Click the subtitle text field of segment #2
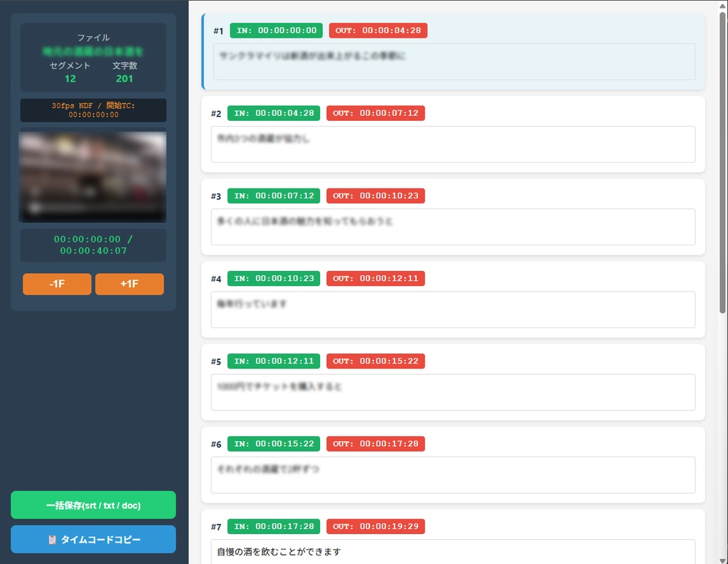The width and height of the screenshot is (728, 564). pos(453,144)
